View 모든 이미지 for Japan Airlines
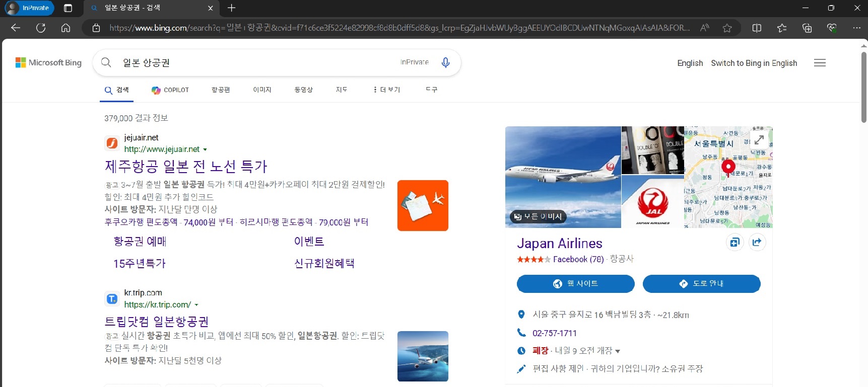 pos(539,216)
